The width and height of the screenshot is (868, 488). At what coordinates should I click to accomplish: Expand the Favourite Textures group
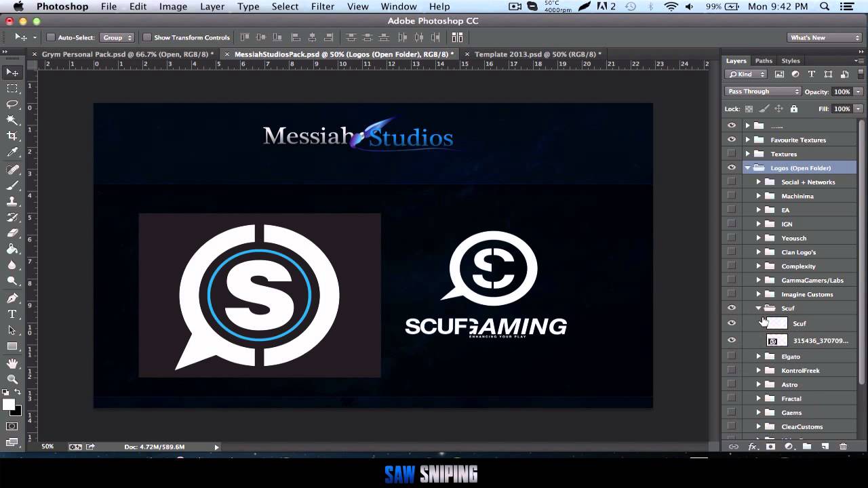click(x=748, y=140)
